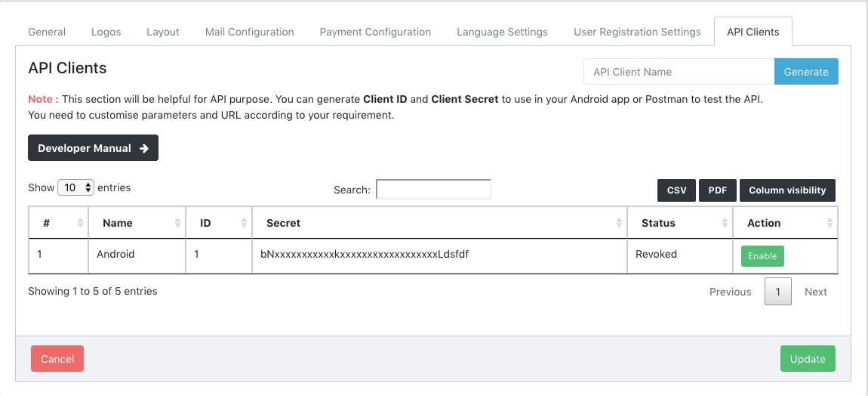
Task: Open the Show entries count dropdown
Action: (75, 187)
